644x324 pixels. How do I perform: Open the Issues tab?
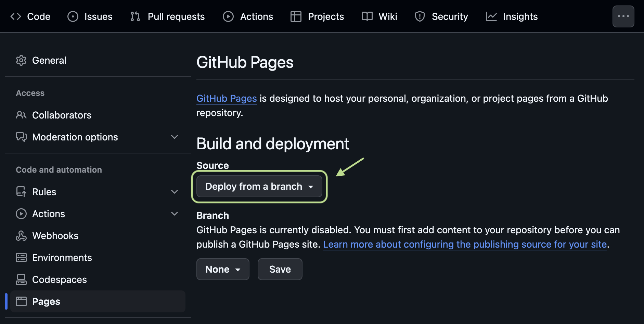(90, 16)
